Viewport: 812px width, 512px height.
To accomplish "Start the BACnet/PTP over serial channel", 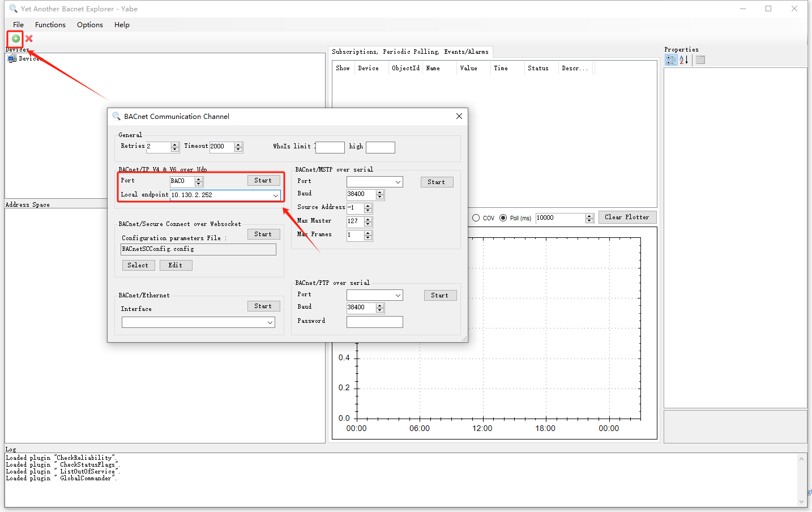I will click(x=440, y=296).
